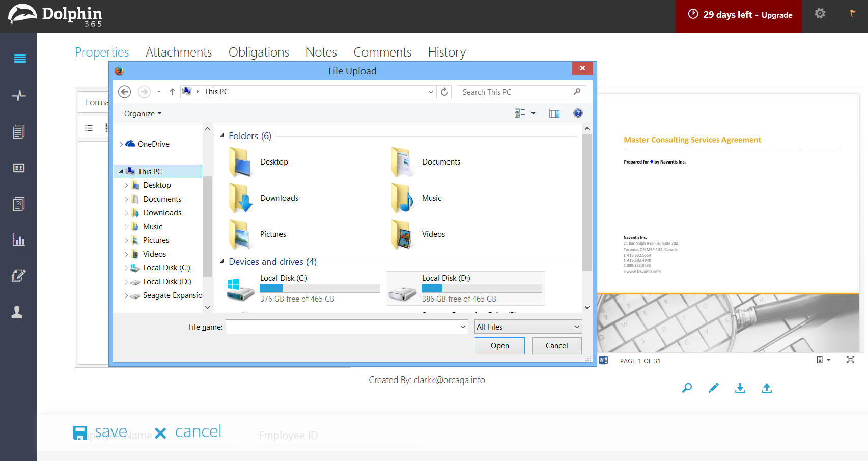
Task: Open the user profile icon in sidebar
Action: [x=17, y=312]
